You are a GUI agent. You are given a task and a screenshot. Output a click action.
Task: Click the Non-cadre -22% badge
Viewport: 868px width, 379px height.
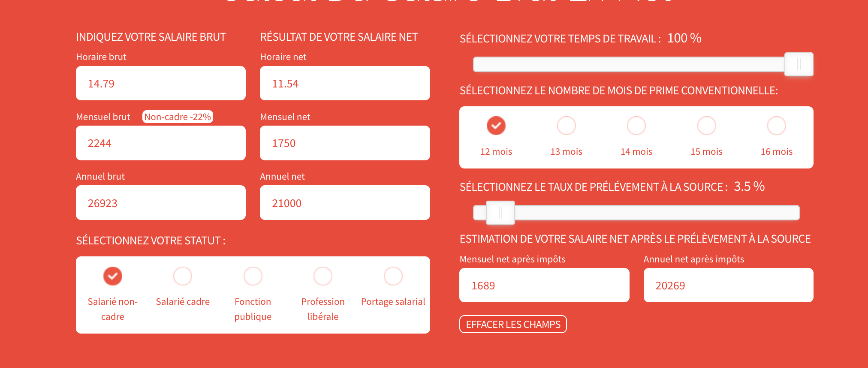coord(178,117)
